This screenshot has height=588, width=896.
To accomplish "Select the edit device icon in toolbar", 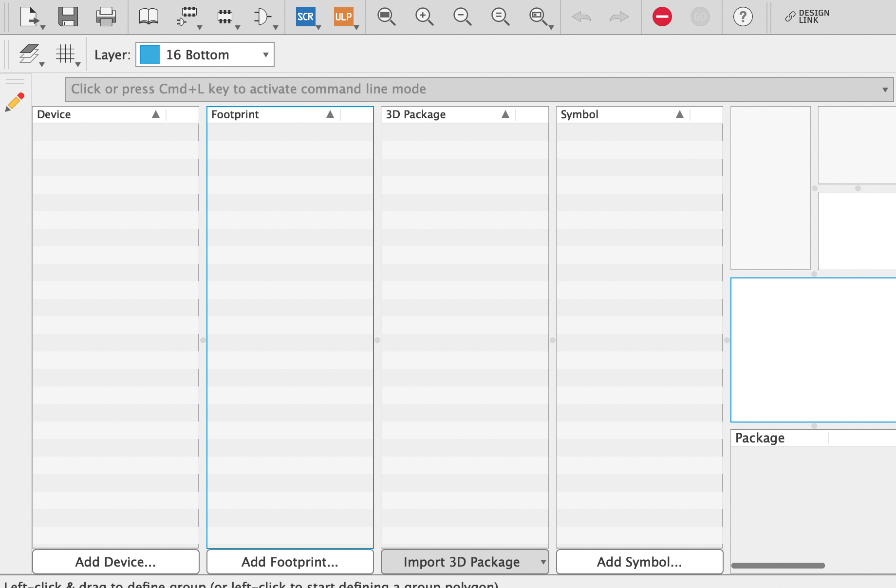I will [x=187, y=17].
